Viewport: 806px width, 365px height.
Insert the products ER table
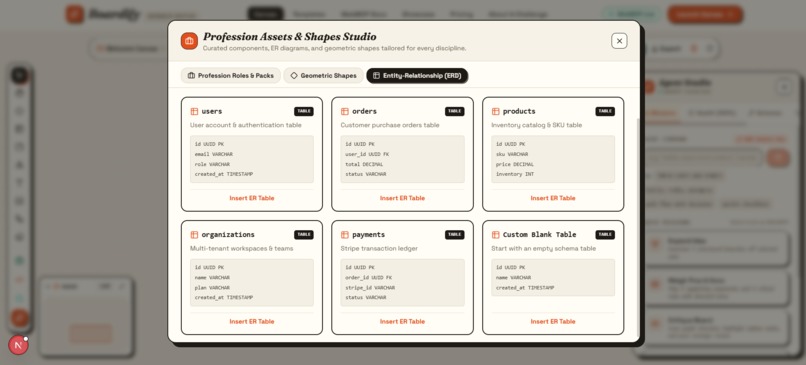pyautogui.click(x=553, y=198)
